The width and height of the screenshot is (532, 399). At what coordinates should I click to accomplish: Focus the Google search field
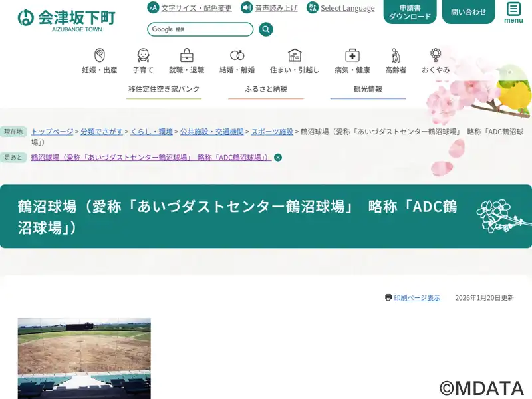(200, 29)
